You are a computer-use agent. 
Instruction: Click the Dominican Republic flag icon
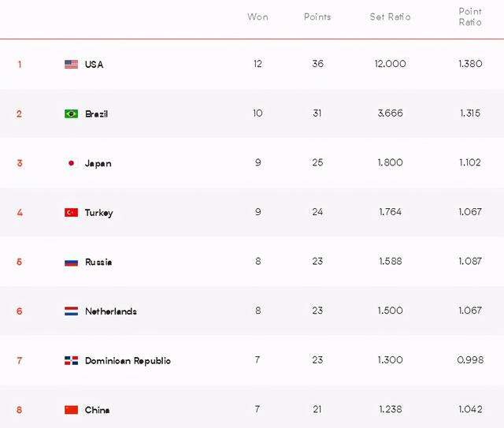tap(71, 360)
